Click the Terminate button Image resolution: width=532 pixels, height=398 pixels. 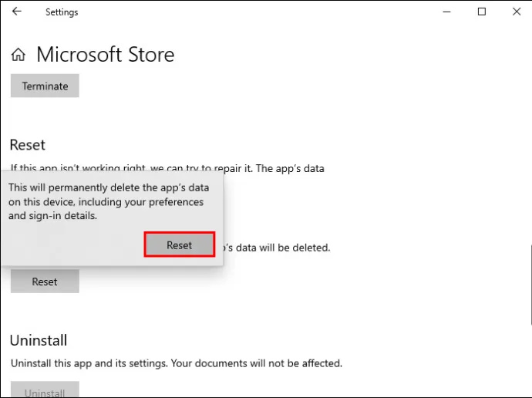pyautogui.click(x=45, y=86)
